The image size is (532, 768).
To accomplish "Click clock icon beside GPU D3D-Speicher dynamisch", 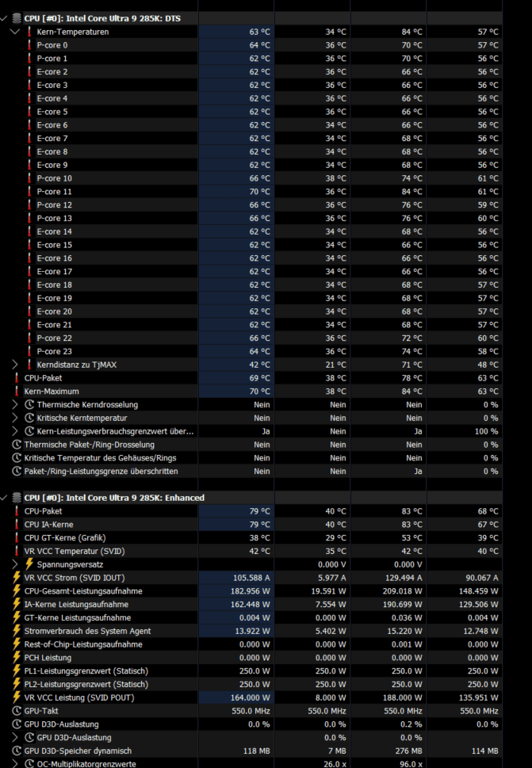I will coord(17,751).
